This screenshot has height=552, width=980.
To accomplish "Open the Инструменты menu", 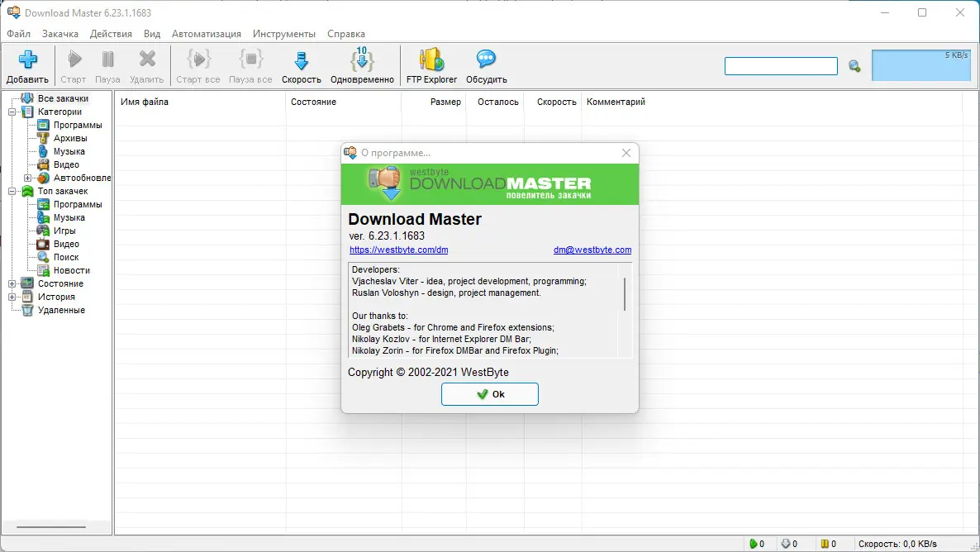I will pos(283,34).
